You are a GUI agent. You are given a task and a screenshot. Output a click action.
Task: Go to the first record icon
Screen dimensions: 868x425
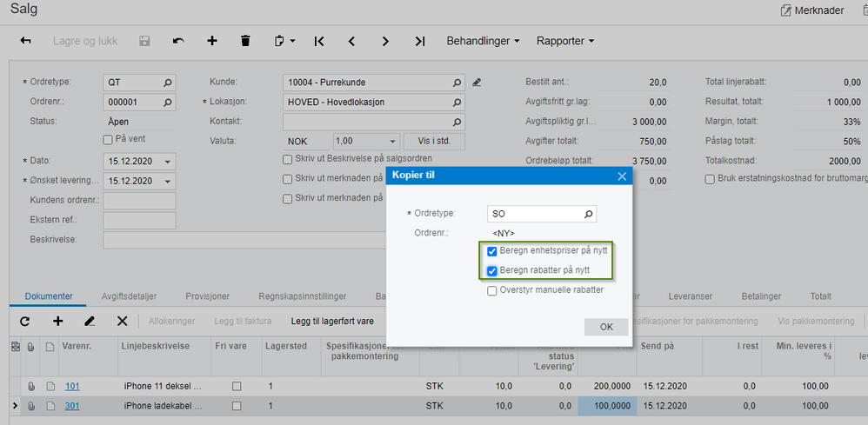319,41
